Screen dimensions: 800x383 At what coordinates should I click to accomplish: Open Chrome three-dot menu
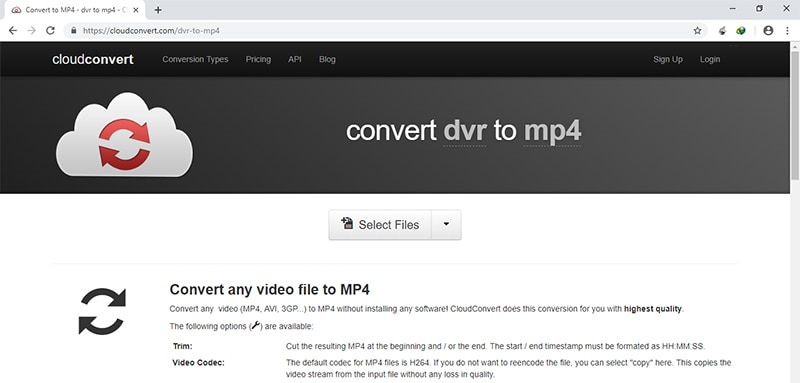pyautogui.click(x=787, y=31)
